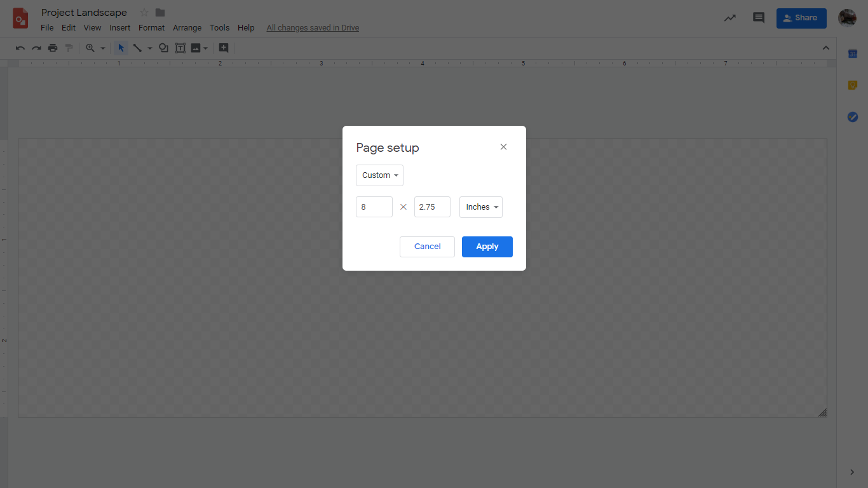Open the Custom page size dropdown
Screen dimensions: 868x488
[x=379, y=175]
